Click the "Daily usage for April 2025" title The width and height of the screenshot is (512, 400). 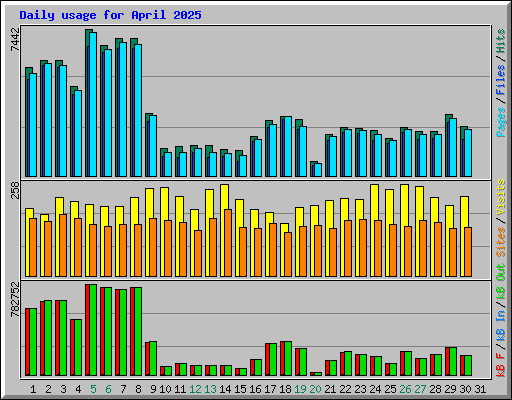click(110, 15)
